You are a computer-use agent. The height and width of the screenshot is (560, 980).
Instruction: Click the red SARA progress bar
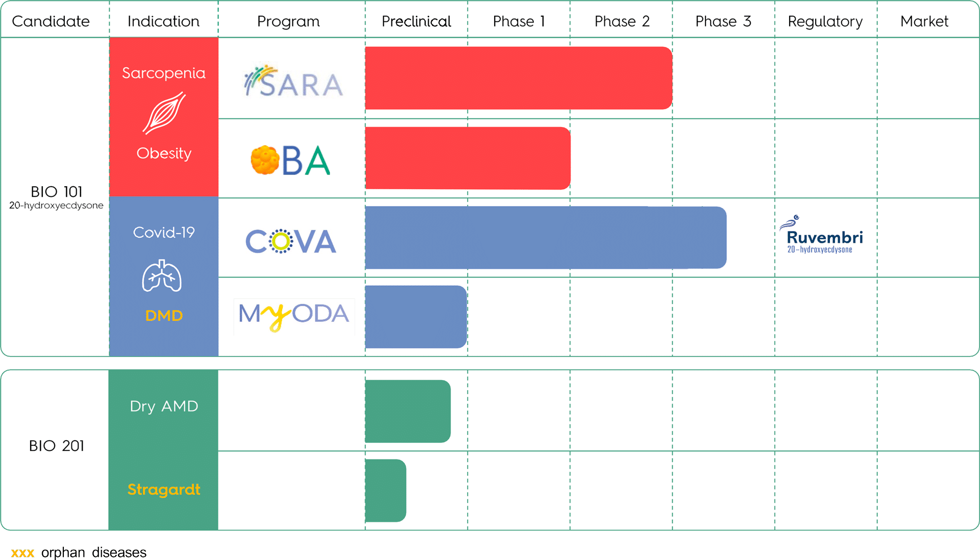pyautogui.click(x=518, y=78)
